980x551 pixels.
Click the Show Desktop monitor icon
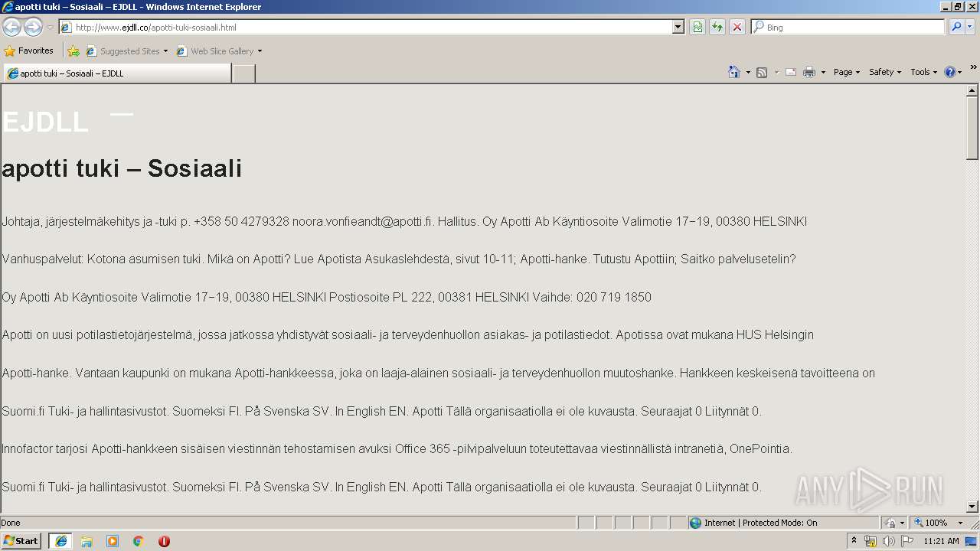tap(972, 541)
